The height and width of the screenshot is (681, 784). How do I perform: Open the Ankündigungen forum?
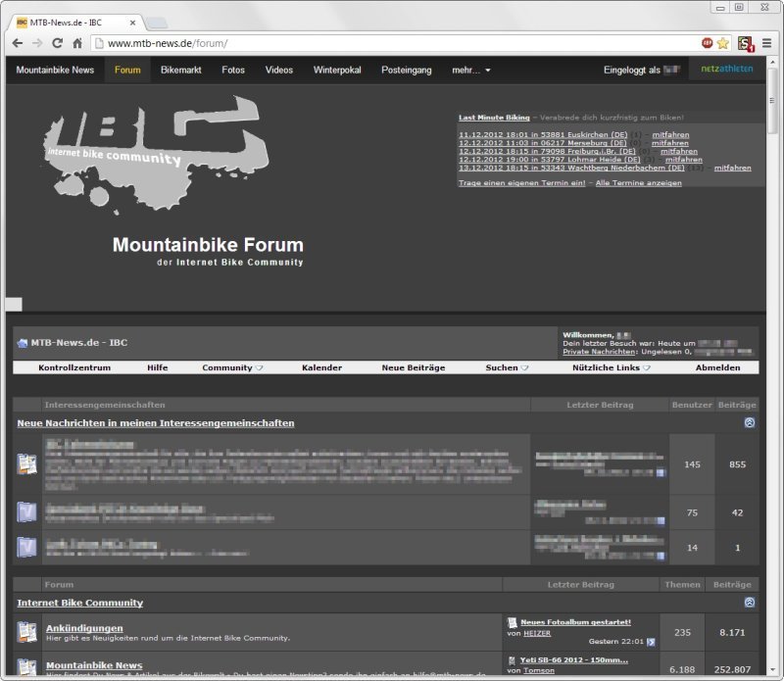[84, 628]
